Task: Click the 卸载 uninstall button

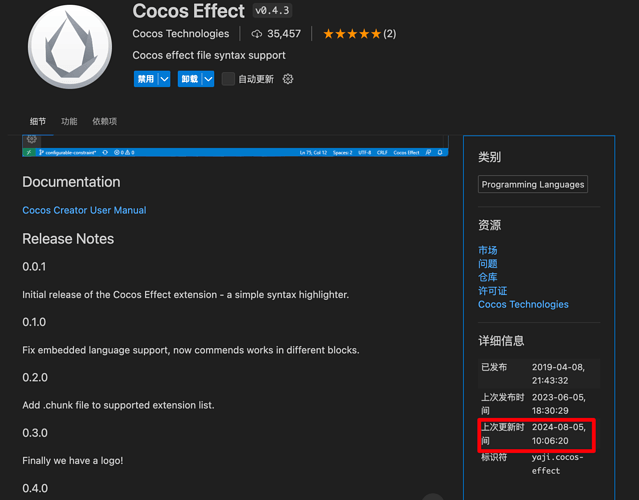Action: tap(190, 79)
